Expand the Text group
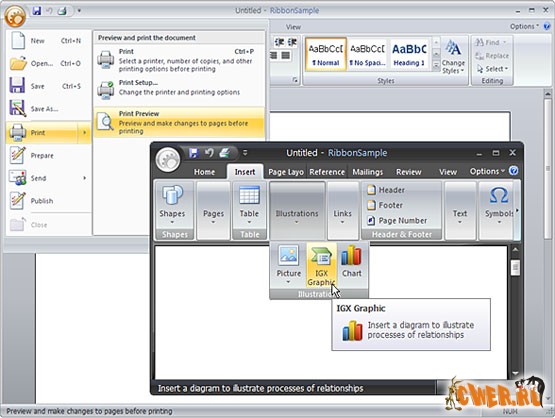The image size is (555, 418). pyautogui.click(x=460, y=211)
